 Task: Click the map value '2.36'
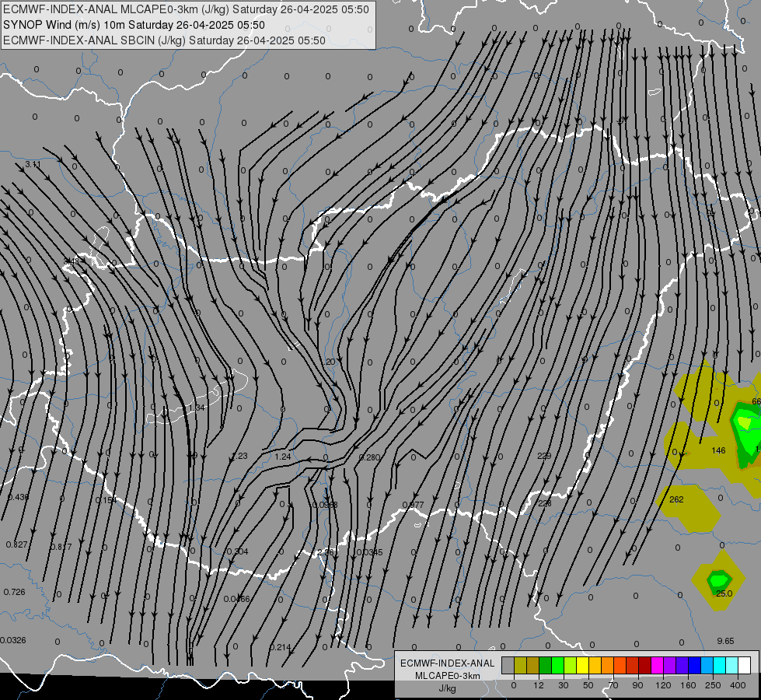pyautogui.click(x=326, y=552)
